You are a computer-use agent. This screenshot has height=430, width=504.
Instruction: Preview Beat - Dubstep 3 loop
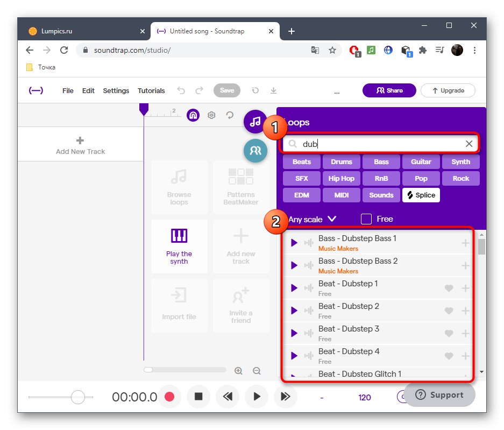click(x=294, y=333)
